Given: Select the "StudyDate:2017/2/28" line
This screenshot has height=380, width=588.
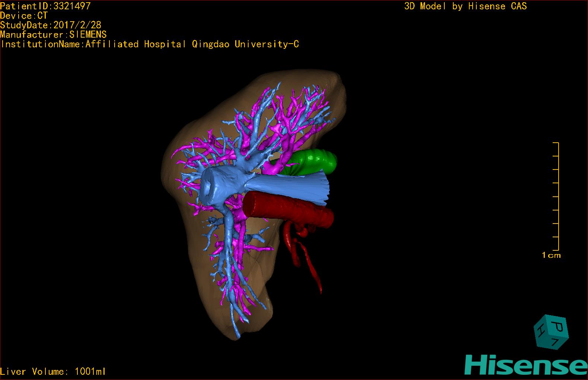Looking at the screenshot, I should [x=51, y=25].
